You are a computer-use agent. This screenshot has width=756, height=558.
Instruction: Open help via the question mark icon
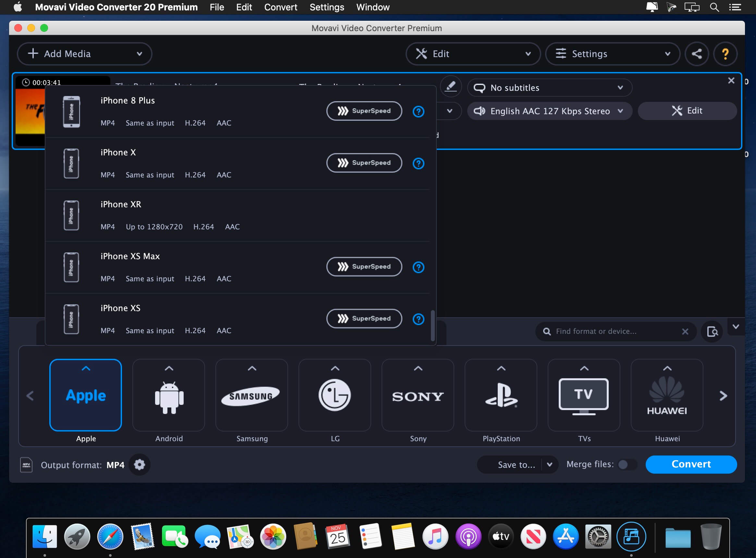click(725, 54)
